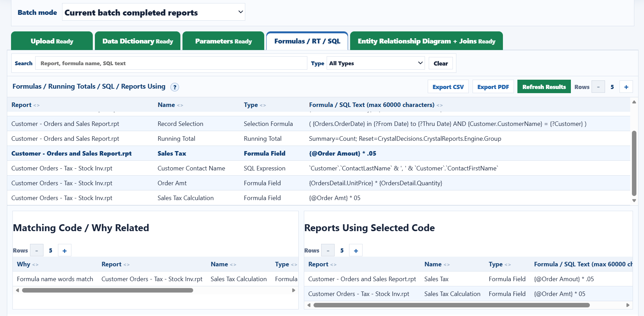644x316 pixels.
Task: Decrease rows in Matching Code panel
Action: tap(37, 250)
